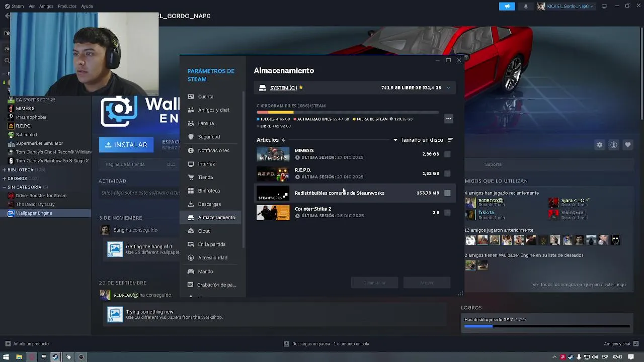Select Phasmophobia in the library list
Screen dimensions: 644x362
click(x=31, y=117)
